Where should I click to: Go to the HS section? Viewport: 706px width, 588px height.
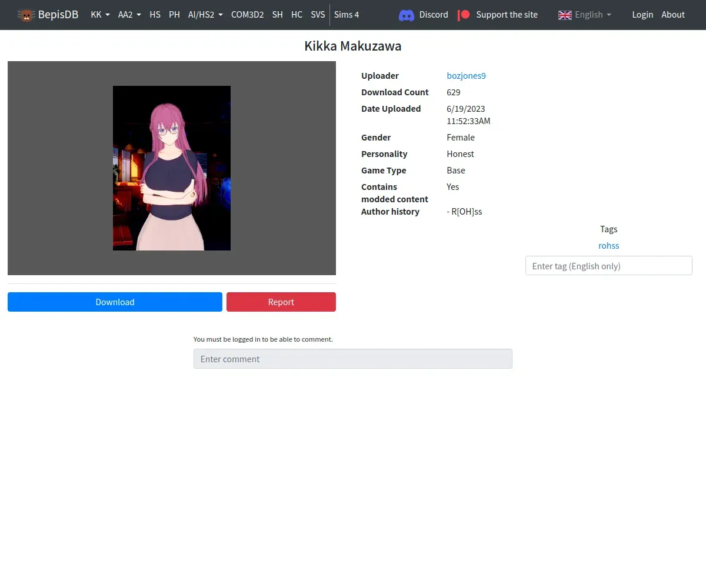155,15
